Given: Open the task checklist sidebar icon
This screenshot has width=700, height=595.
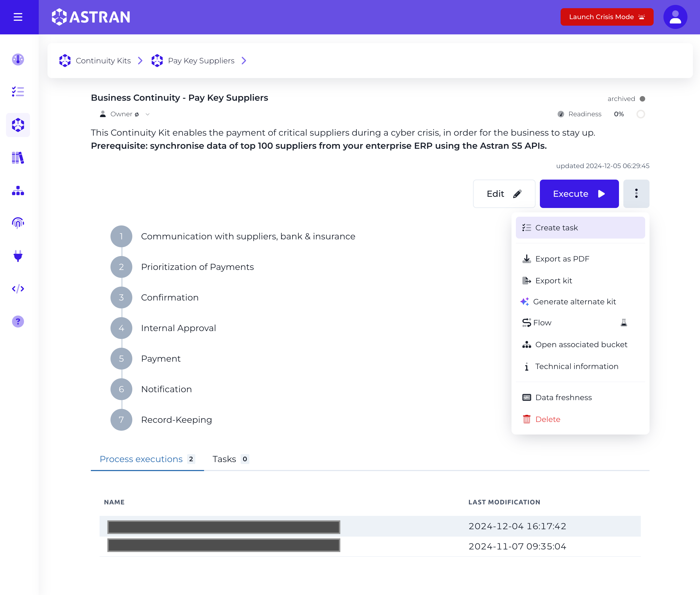Looking at the screenshot, I should point(18,92).
